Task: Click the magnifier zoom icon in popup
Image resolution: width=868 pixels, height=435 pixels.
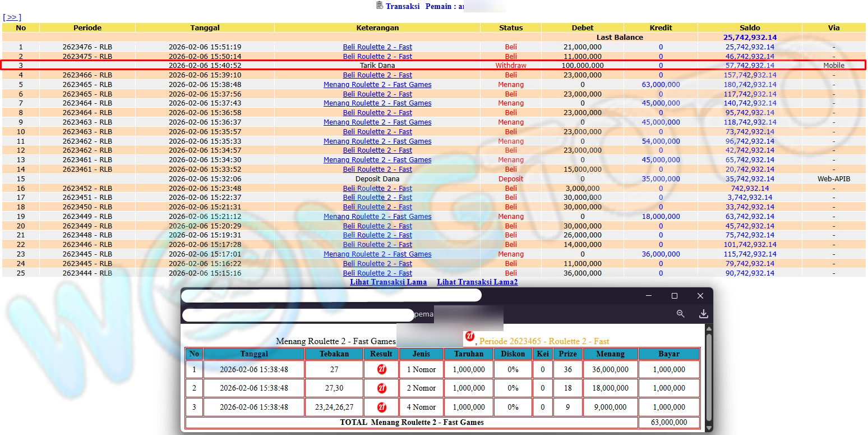Action: coord(680,314)
